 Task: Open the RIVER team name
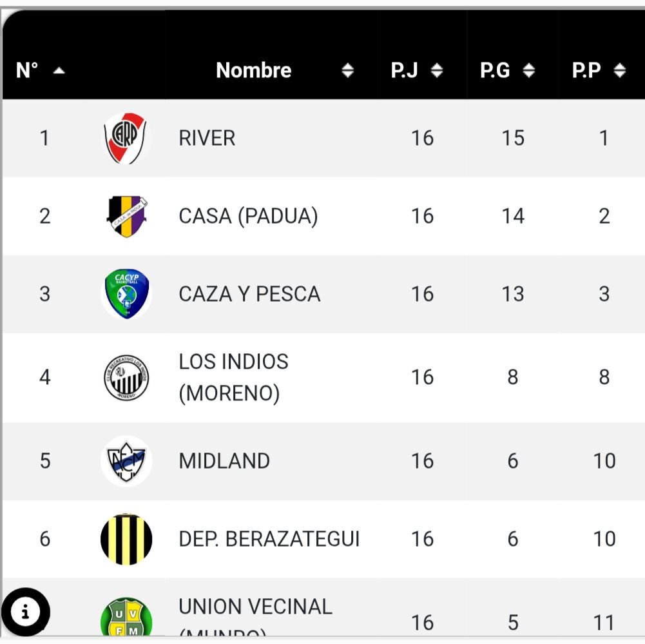pos(207,138)
